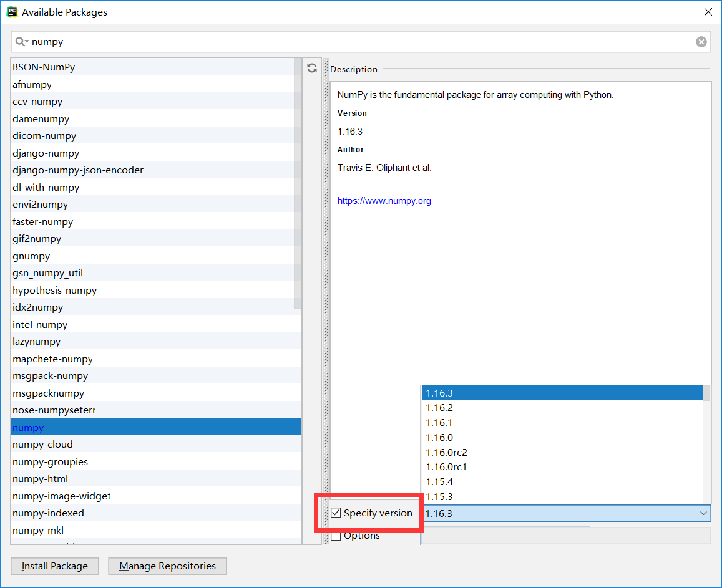Open search history magnifier icon
722x588 pixels.
22,42
